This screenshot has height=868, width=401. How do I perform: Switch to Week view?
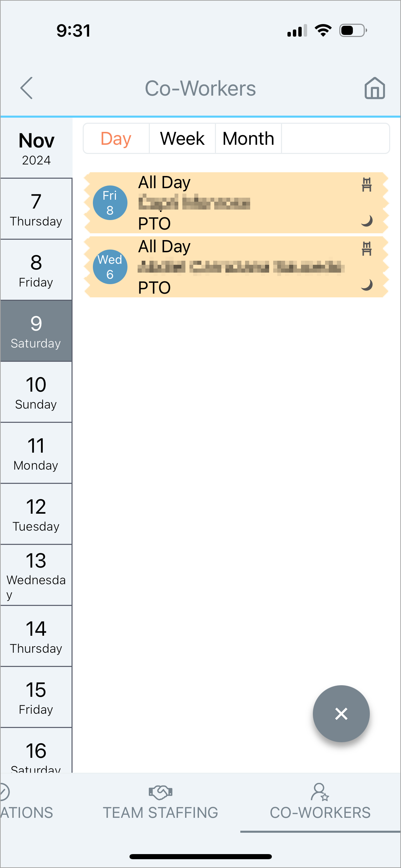182,138
